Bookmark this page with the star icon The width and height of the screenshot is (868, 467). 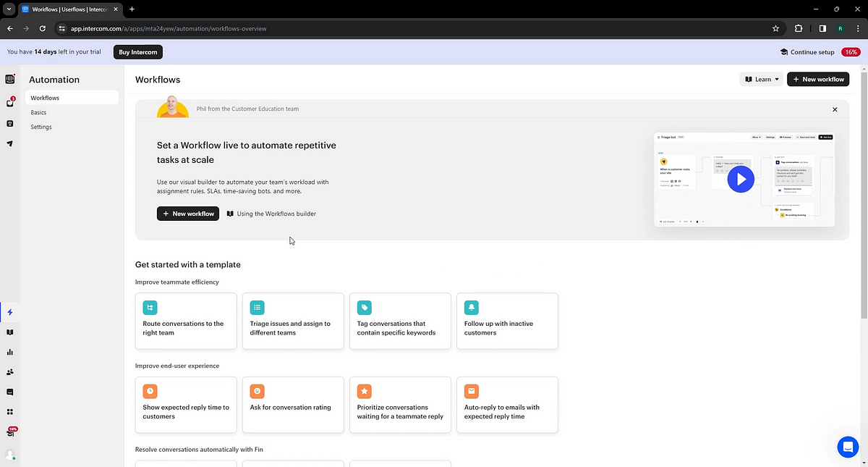[x=775, y=28]
